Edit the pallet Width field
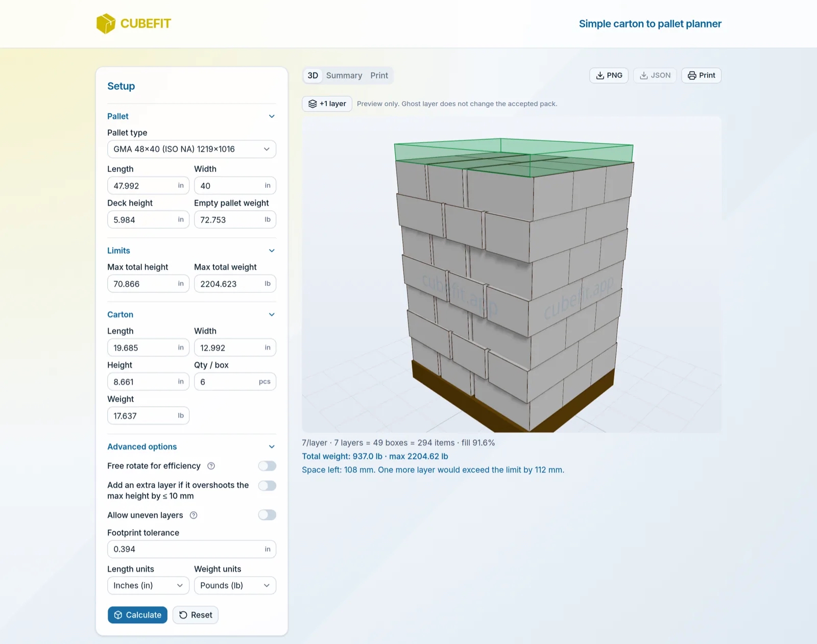817x644 pixels. pos(235,186)
